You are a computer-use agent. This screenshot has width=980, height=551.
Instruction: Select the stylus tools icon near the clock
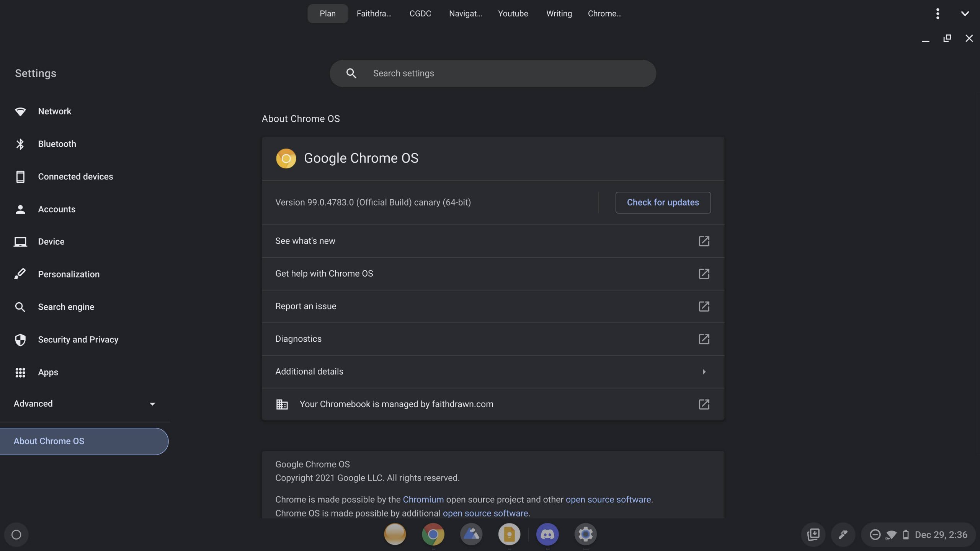click(x=844, y=534)
